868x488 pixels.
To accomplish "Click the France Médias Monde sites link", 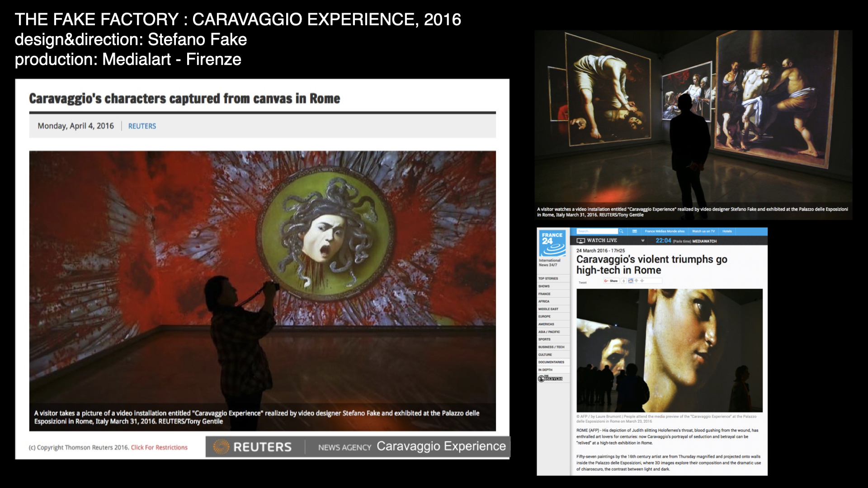I will [665, 231].
